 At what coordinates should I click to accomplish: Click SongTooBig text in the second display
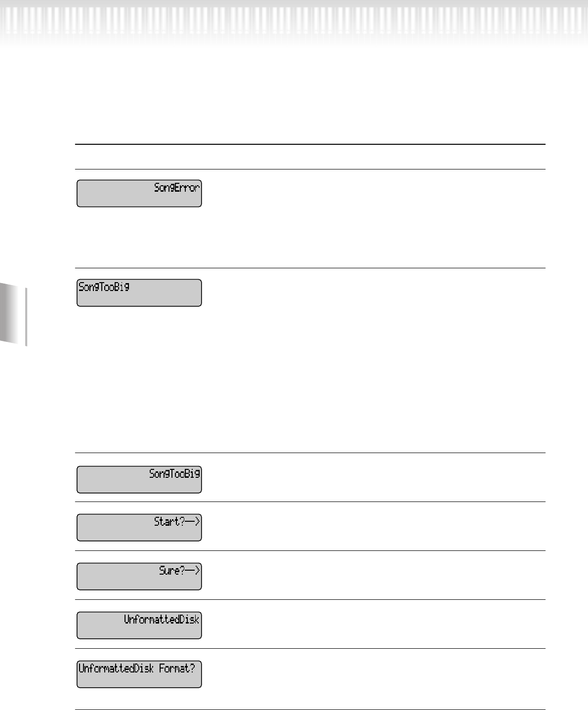pos(104,287)
